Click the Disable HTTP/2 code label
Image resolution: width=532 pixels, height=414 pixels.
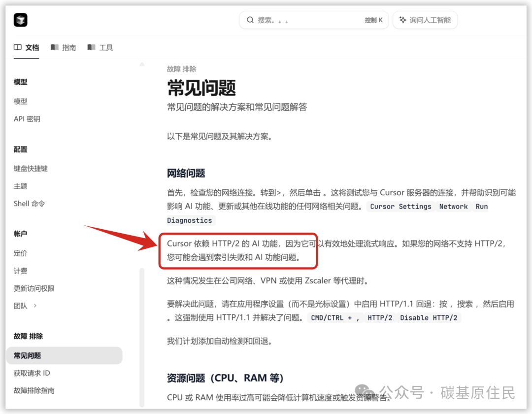[x=429, y=318]
